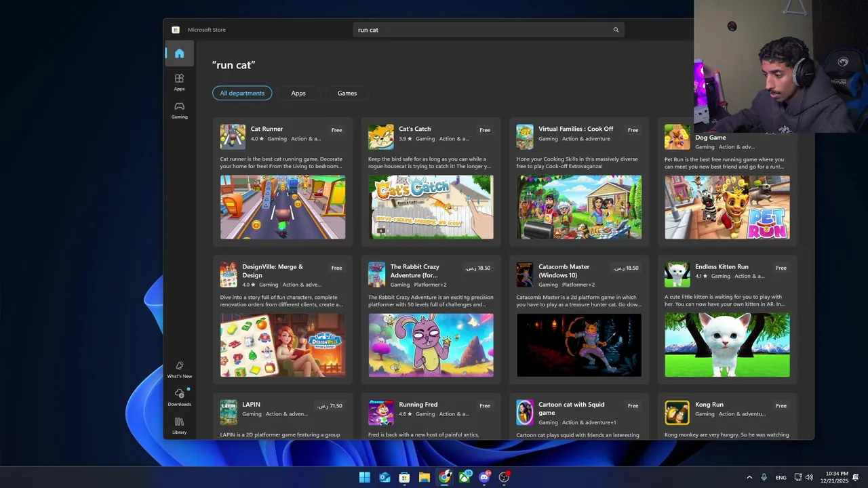Screen dimensions: 868x488
Task: Click the Running Fred app icon
Action: click(380, 412)
